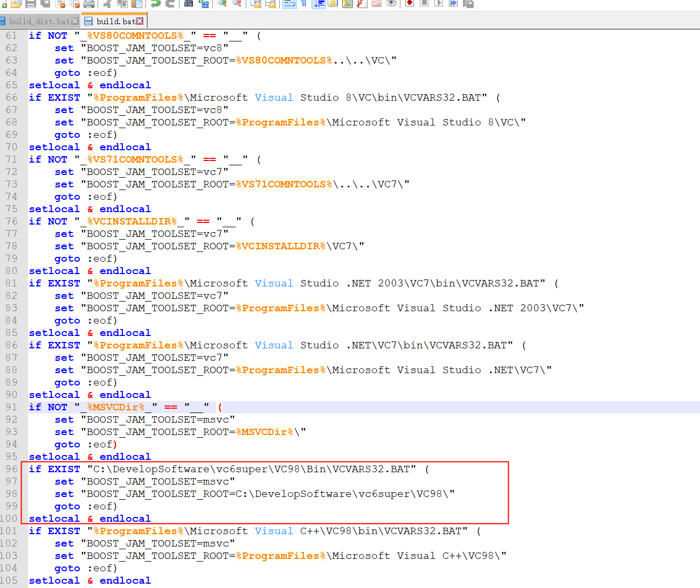This screenshot has height=588, width=700.
Task: Undo the last edit via green arrow
Action: point(155,3)
